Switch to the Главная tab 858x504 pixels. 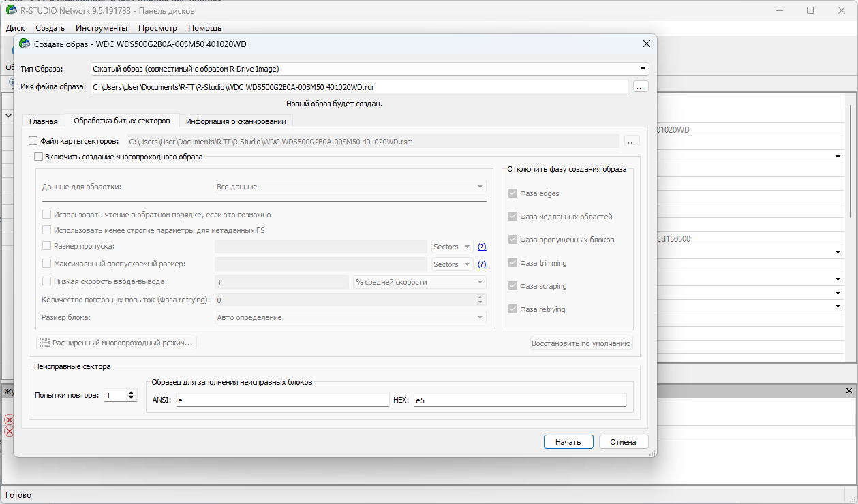pyautogui.click(x=43, y=121)
